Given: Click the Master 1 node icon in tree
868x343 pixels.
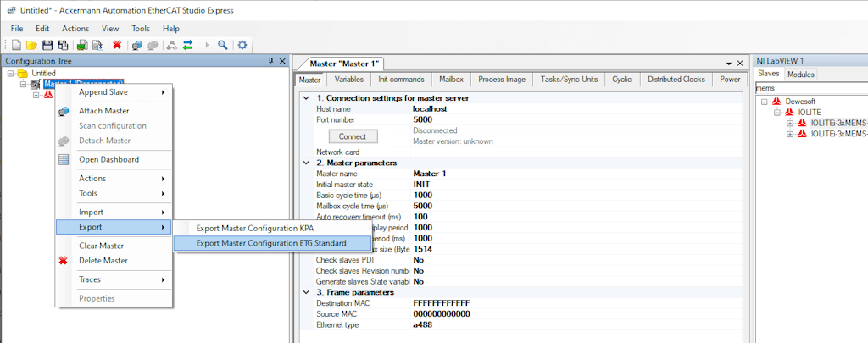Looking at the screenshot, I should point(35,84).
